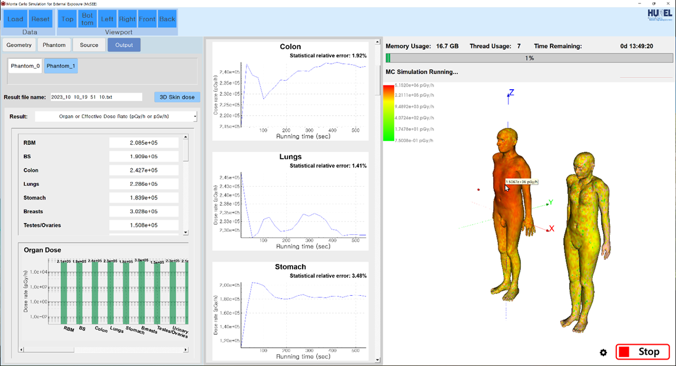The width and height of the screenshot is (676, 366).
Task: Click the Organ Dose chart left scroll arrow
Action: (22, 350)
